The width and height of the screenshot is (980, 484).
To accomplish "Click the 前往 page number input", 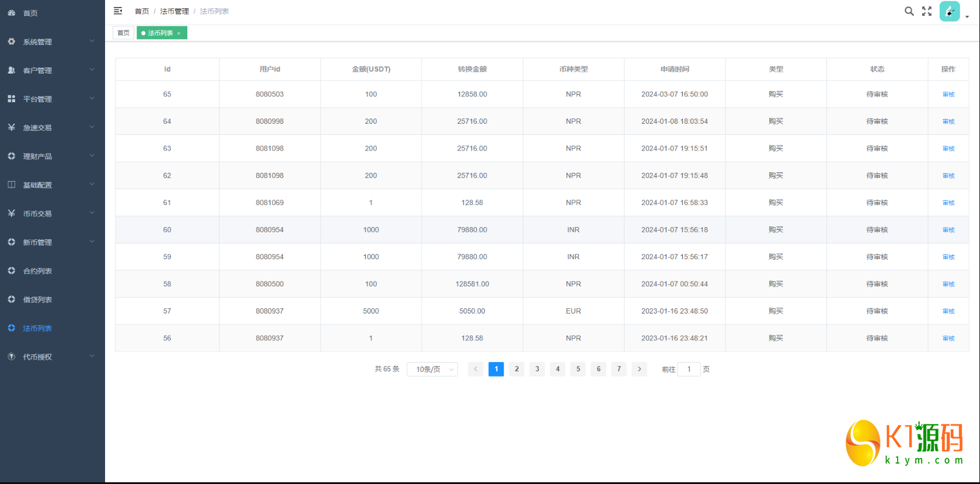I will pyautogui.click(x=689, y=369).
